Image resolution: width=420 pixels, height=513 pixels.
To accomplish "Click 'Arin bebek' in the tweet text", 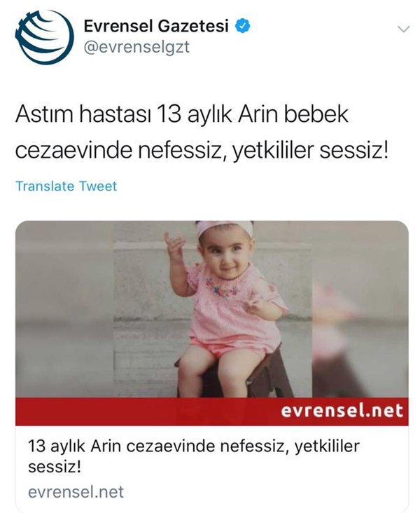I will [x=293, y=114].
